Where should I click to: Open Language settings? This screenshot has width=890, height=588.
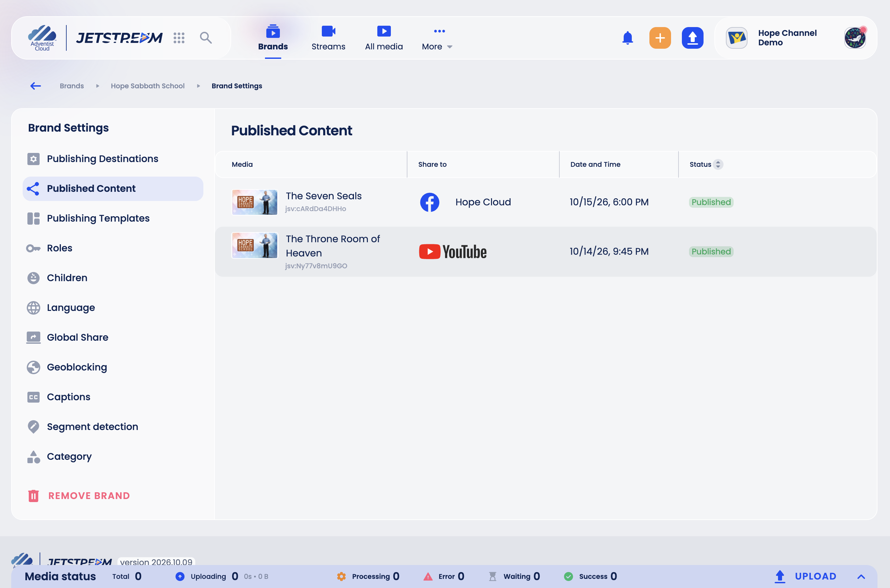113,308
